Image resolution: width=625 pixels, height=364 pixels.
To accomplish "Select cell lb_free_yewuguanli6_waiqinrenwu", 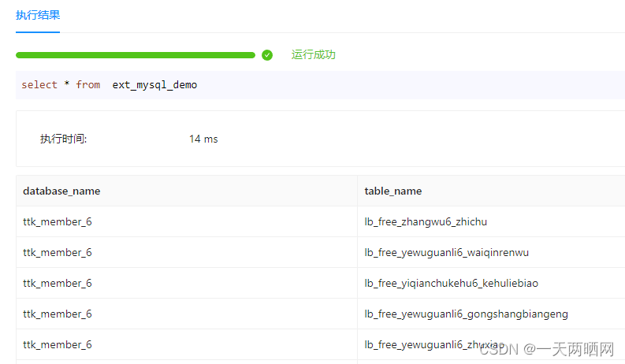I will (x=491, y=252).
